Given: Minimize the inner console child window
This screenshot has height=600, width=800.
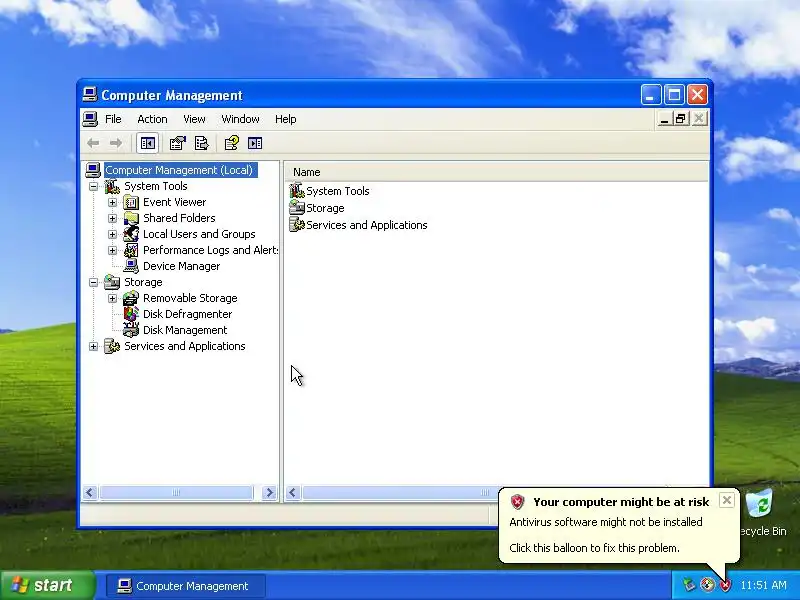Looking at the screenshot, I should pyautogui.click(x=664, y=119).
